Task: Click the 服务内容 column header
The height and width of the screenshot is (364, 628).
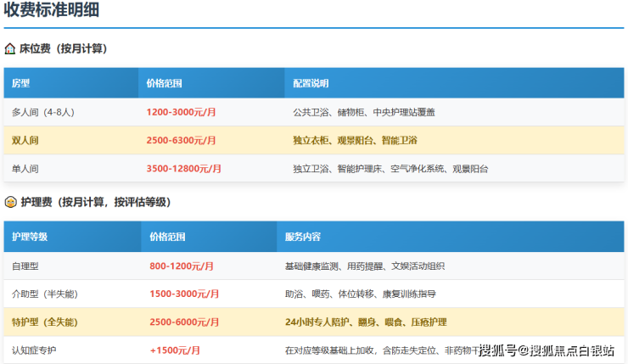Action: click(x=303, y=237)
